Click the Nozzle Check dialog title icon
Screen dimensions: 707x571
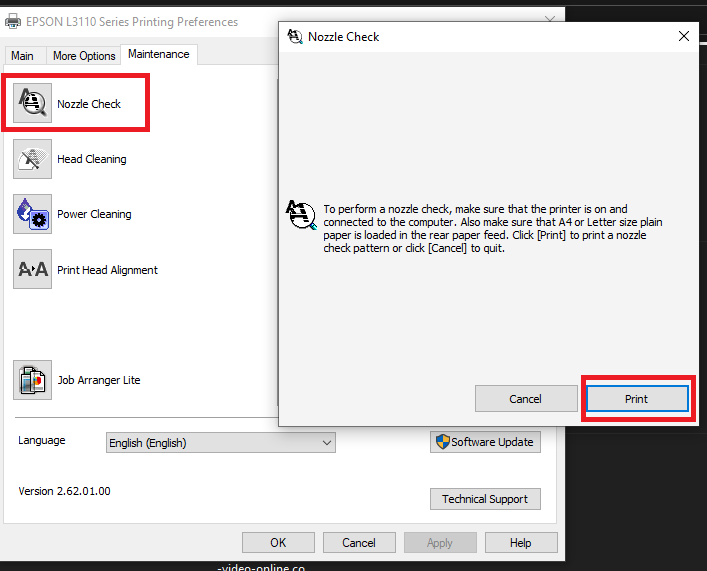[x=295, y=37]
